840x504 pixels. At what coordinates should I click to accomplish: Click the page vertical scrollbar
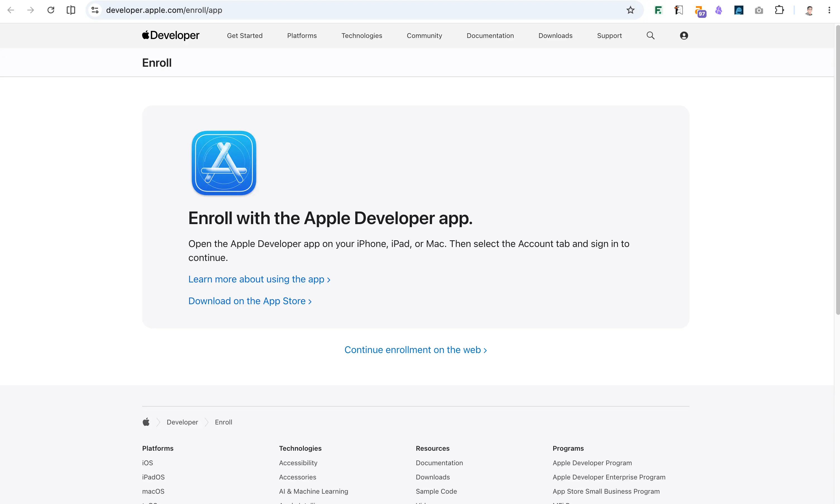coord(837,170)
